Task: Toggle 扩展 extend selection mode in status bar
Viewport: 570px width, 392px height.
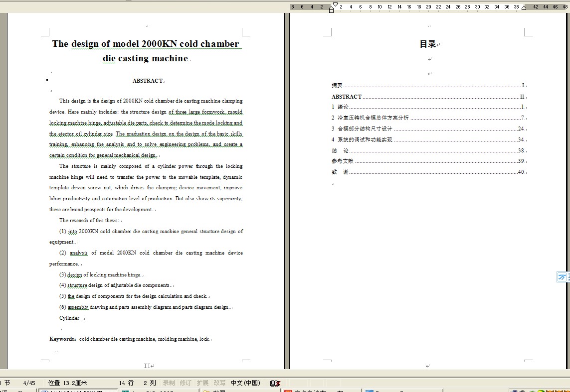Action: tap(202, 383)
